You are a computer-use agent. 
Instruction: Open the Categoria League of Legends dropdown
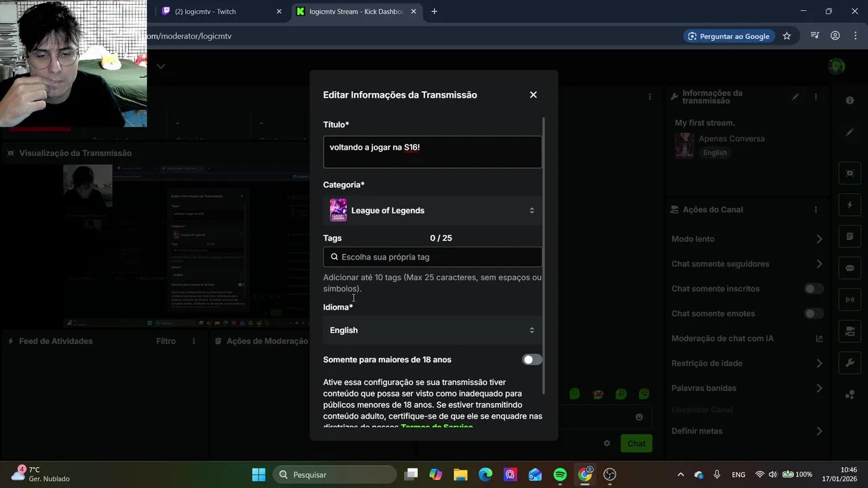[433, 210]
